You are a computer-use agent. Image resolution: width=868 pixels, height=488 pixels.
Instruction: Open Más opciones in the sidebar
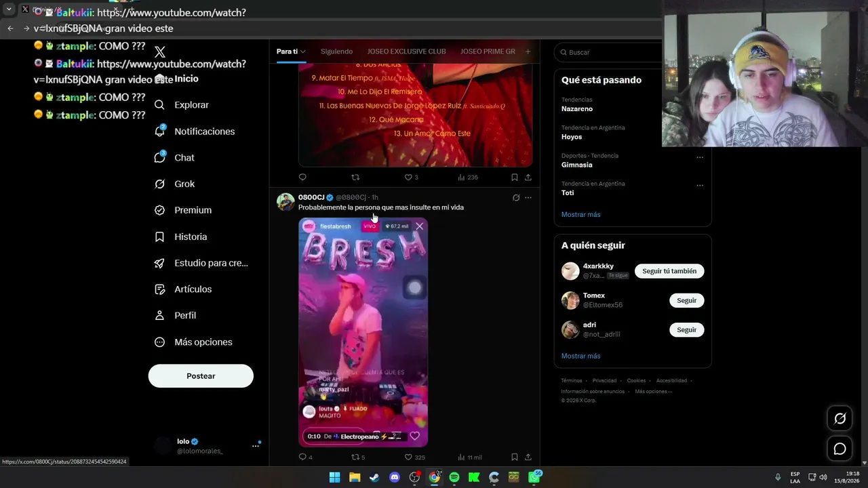click(x=193, y=342)
